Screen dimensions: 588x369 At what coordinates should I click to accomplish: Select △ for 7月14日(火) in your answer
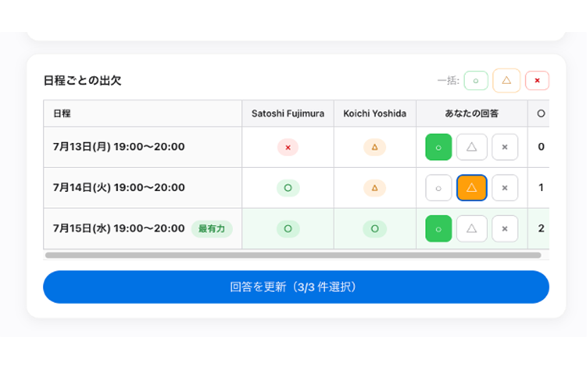tap(471, 188)
